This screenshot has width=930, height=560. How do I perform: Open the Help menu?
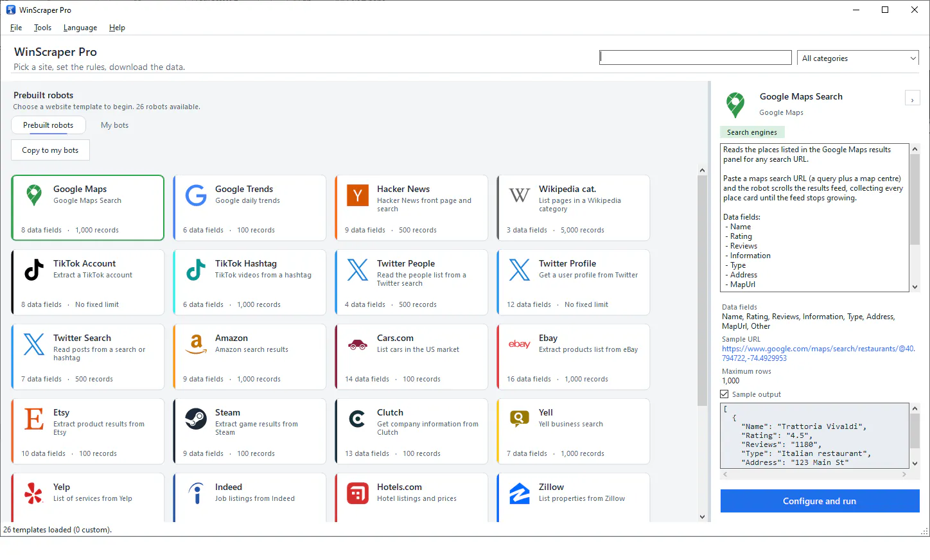(x=117, y=28)
